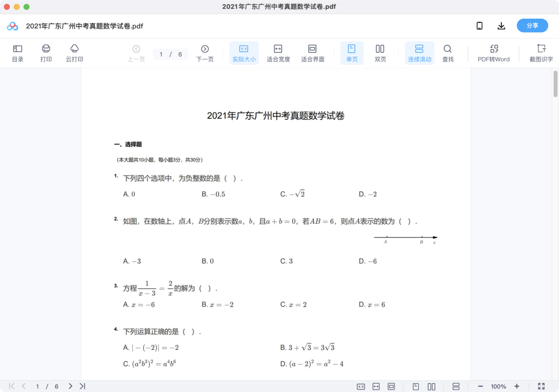Click the Baidu Netdisk cloud logo
The image size is (559, 392).
[12, 26]
